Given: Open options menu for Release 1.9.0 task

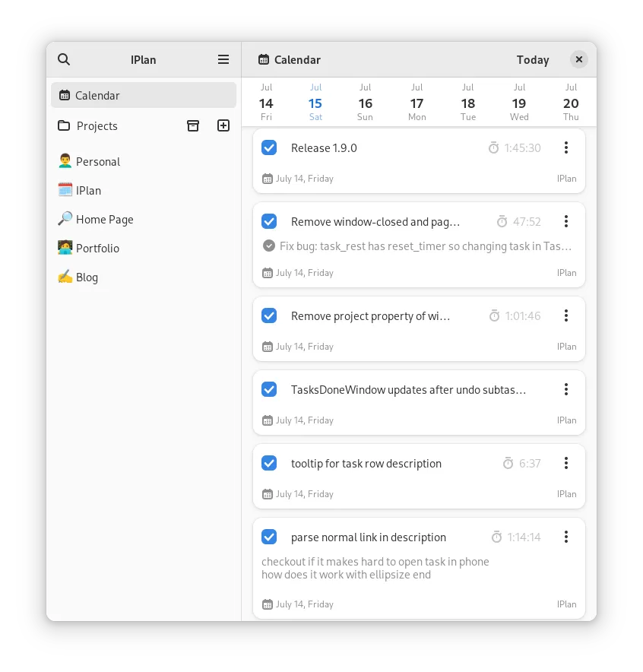Looking at the screenshot, I should pos(566,147).
